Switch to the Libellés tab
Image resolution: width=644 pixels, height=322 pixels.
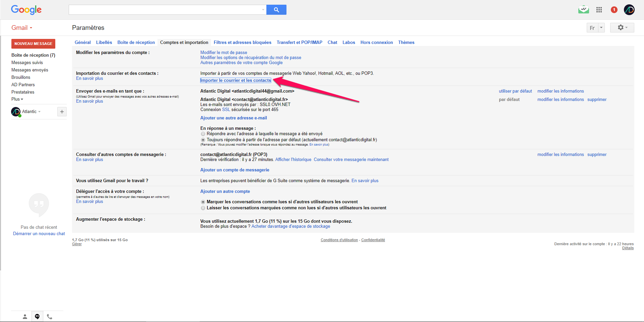[x=104, y=42]
